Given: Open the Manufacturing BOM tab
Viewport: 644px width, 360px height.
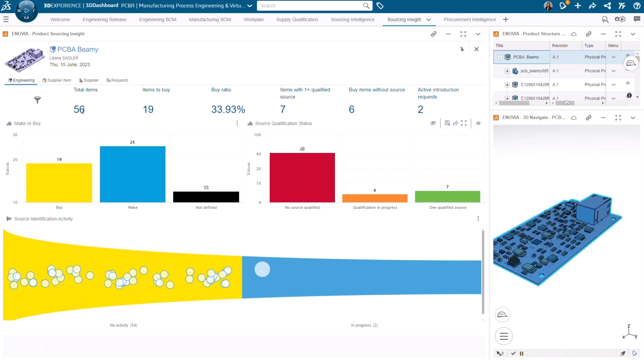Looking at the screenshot, I should tap(210, 19).
